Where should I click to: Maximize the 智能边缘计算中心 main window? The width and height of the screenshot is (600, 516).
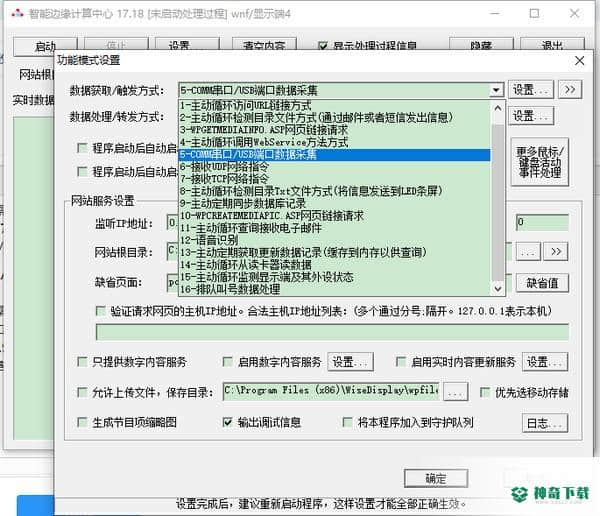click(x=534, y=13)
